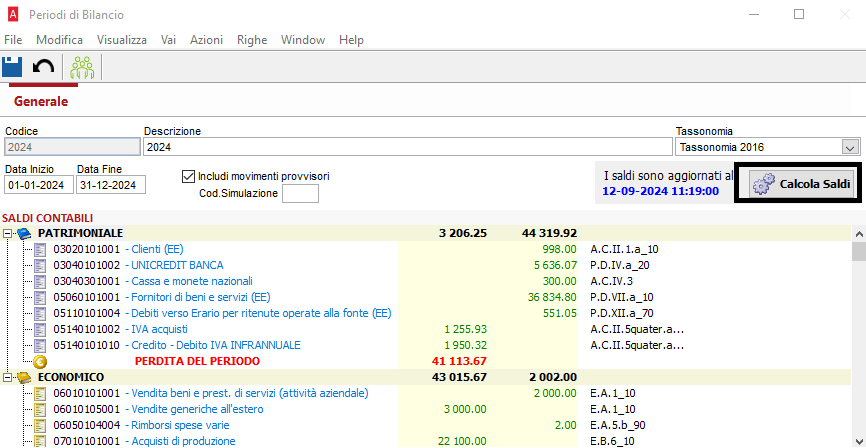Click the icon beside Cassa e monete nazionali
The height and width of the screenshot is (448, 866).
(x=41, y=281)
